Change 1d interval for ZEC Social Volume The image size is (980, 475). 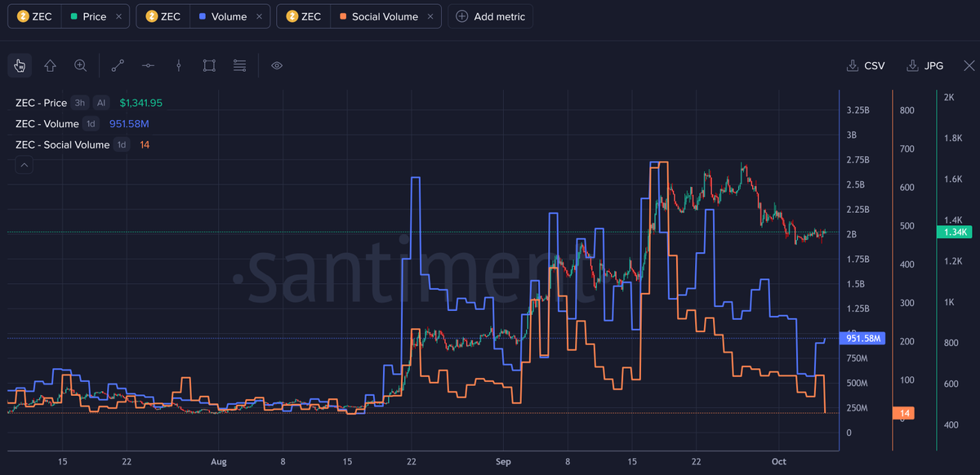click(122, 145)
